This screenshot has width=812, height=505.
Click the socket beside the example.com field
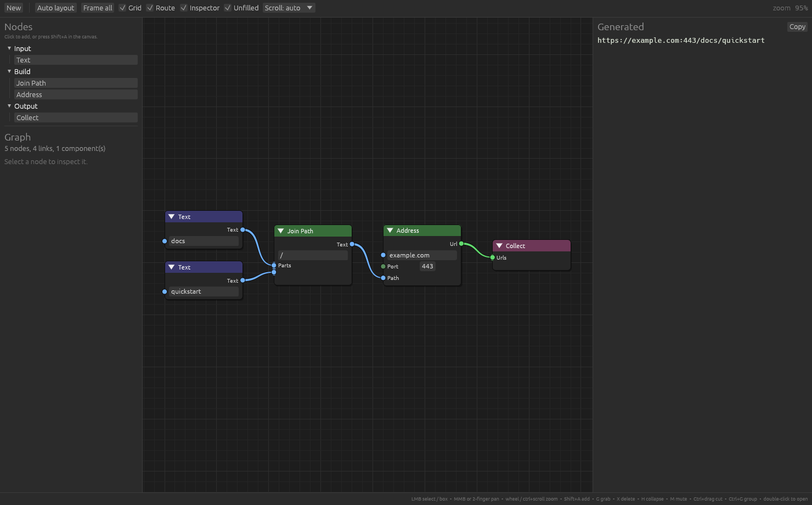(384, 255)
